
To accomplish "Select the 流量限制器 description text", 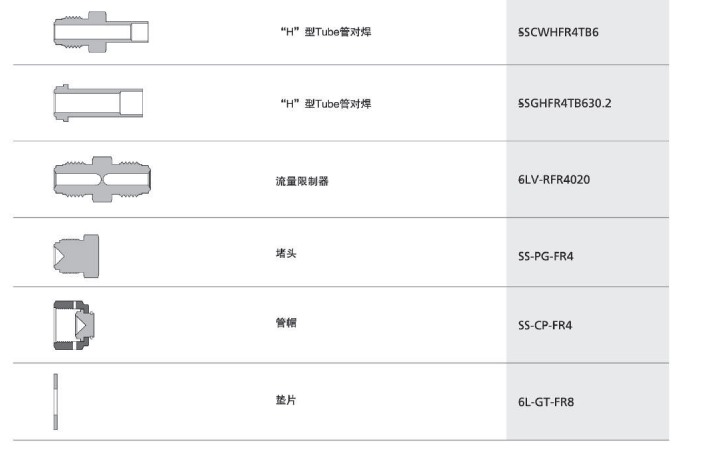I will point(302,181).
